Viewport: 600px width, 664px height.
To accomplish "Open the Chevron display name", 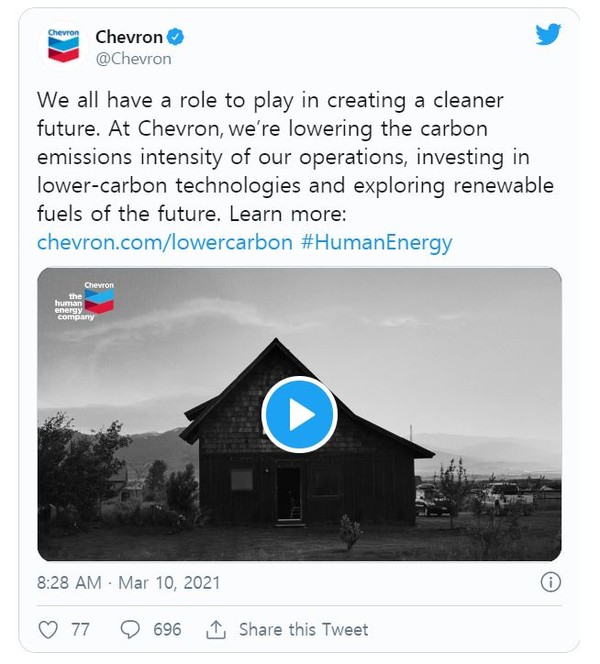I will (128, 37).
